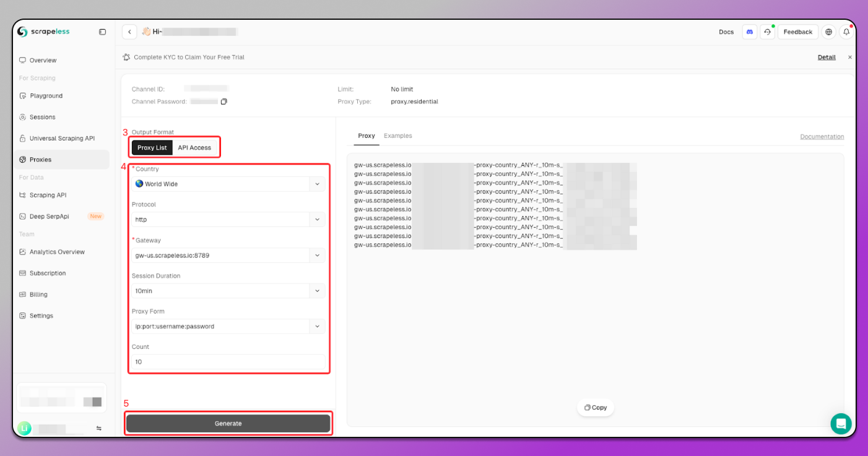This screenshot has width=868, height=456.
Task: Switch to the Proxy tab
Action: (x=367, y=136)
